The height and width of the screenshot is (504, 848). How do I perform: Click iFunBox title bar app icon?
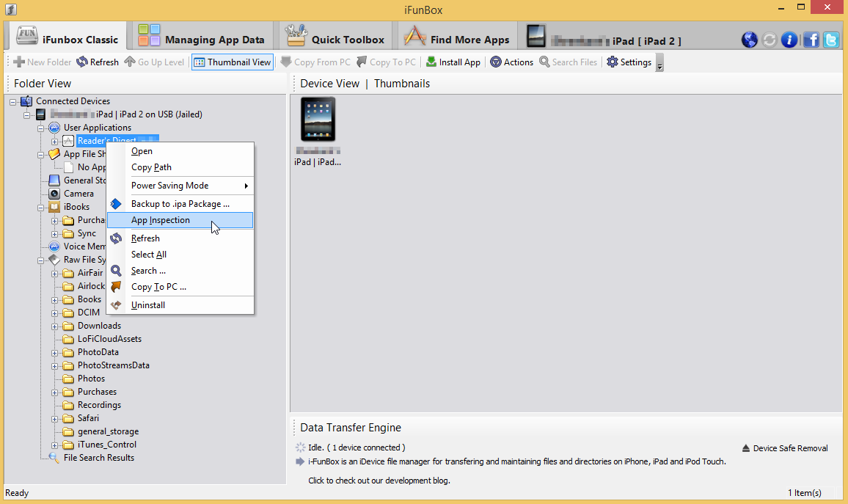11,10
